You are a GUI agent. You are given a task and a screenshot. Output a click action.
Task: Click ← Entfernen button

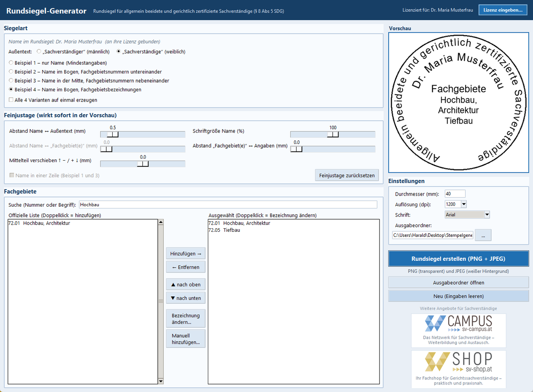click(186, 267)
